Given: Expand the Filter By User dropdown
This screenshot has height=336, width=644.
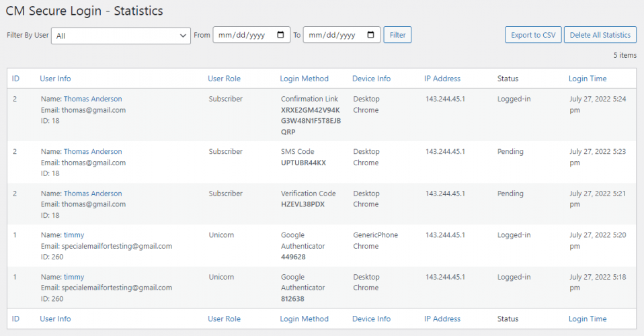Looking at the screenshot, I should tap(121, 36).
